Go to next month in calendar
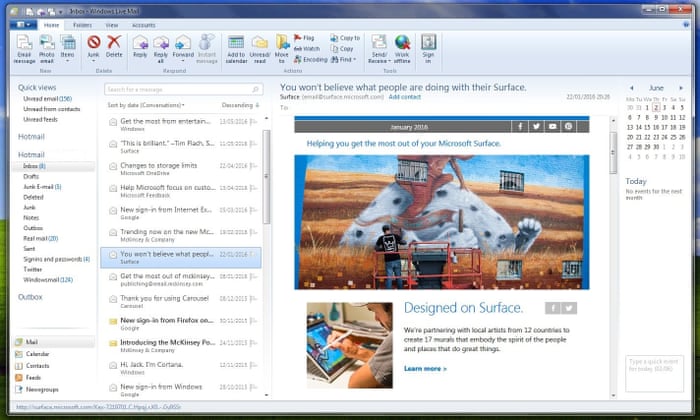This screenshot has width=700, height=420. 679,88
